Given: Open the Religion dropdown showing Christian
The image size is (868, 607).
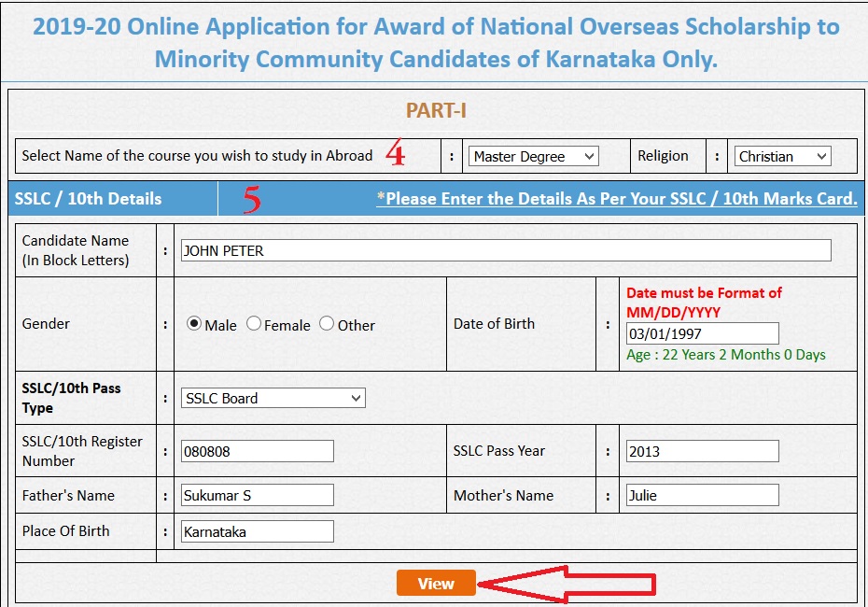Looking at the screenshot, I should pos(782,157).
